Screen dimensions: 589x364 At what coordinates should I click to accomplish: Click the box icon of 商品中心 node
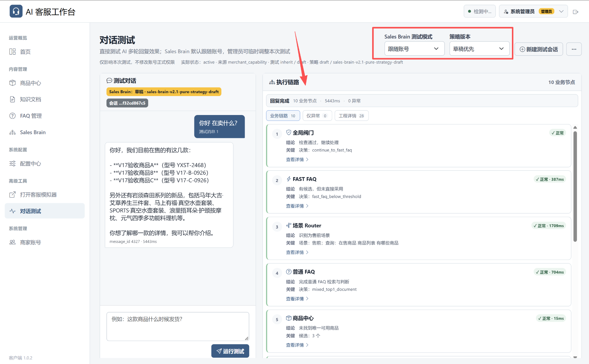coord(289,318)
